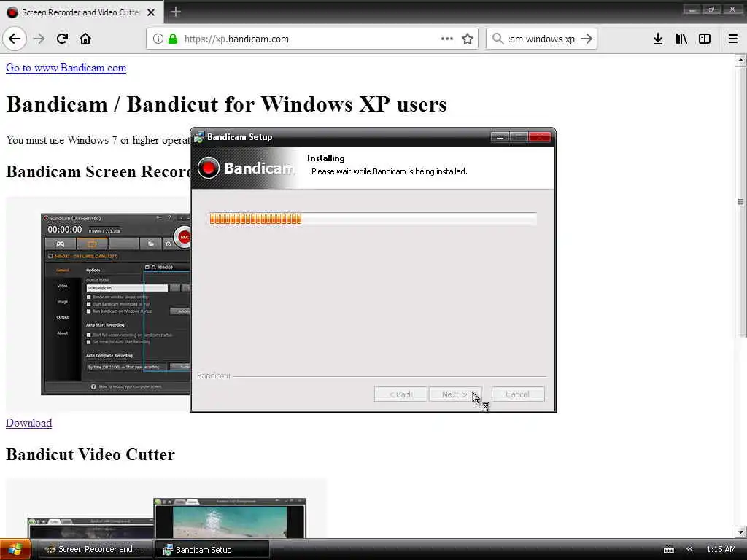
Task: Click the Download link under Bandicam screenshot
Action: (28, 423)
